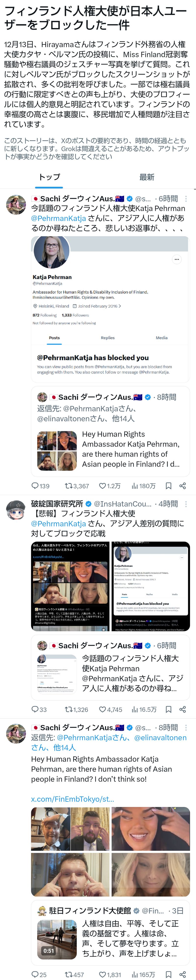Open more options on third post
The height and width of the screenshot is (980, 196).
(x=186, y=727)
